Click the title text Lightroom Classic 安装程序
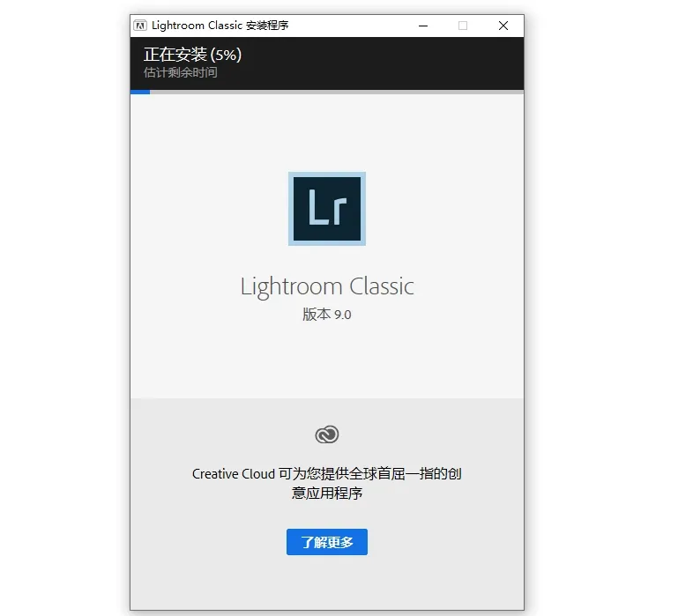This screenshot has width=693, height=616. [220, 26]
